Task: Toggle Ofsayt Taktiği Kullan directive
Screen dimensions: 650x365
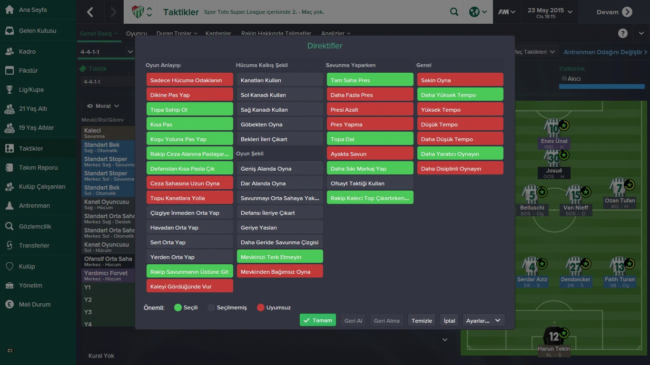Action: point(370,183)
